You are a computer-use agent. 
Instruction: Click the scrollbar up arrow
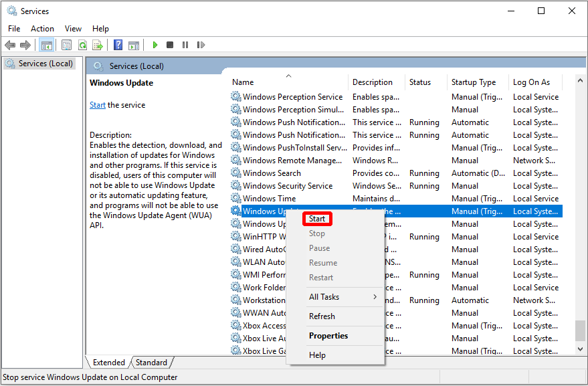click(580, 80)
